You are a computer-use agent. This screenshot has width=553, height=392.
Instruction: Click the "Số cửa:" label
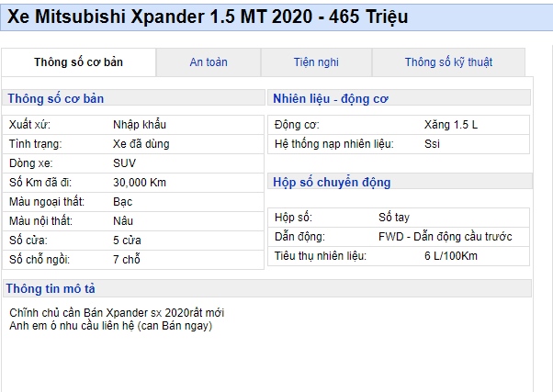coord(28,241)
